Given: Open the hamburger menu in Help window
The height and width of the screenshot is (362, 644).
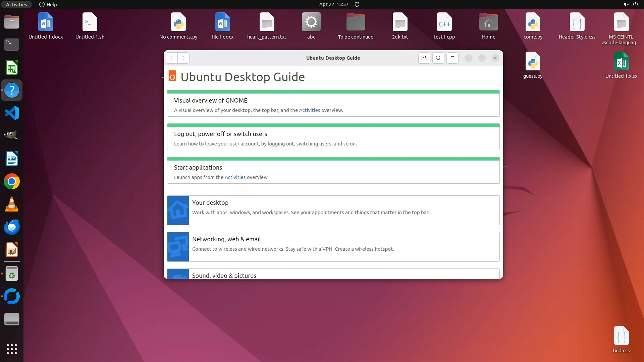Looking at the screenshot, I should coord(452,58).
